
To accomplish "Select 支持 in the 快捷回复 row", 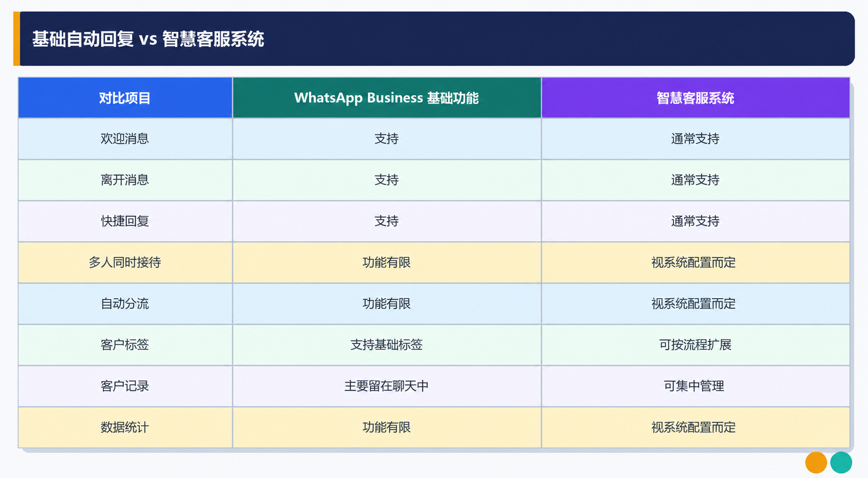I will [x=387, y=221].
